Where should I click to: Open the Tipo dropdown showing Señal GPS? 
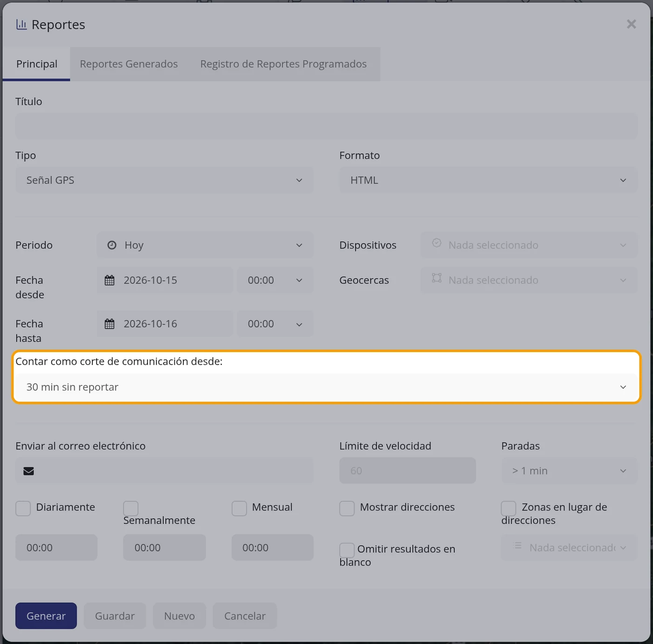tap(164, 180)
